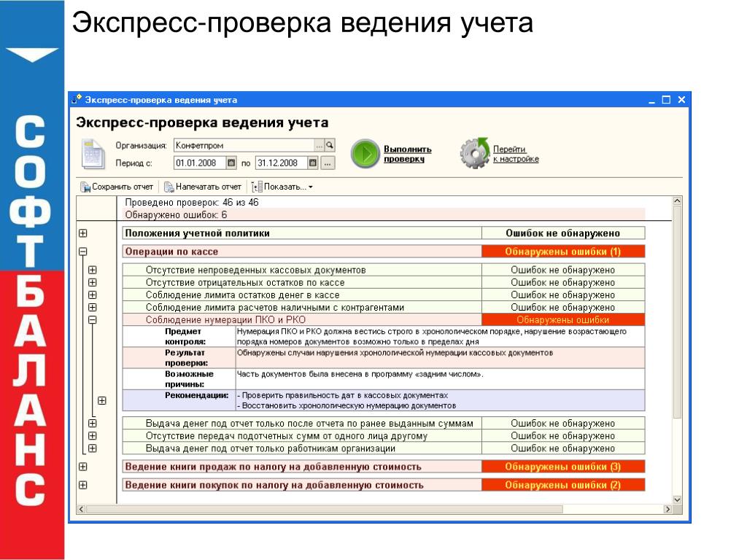Expand Отсутствие непроведенных кассовых документов row
Viewport: 747px width, 560px height.
93,270
